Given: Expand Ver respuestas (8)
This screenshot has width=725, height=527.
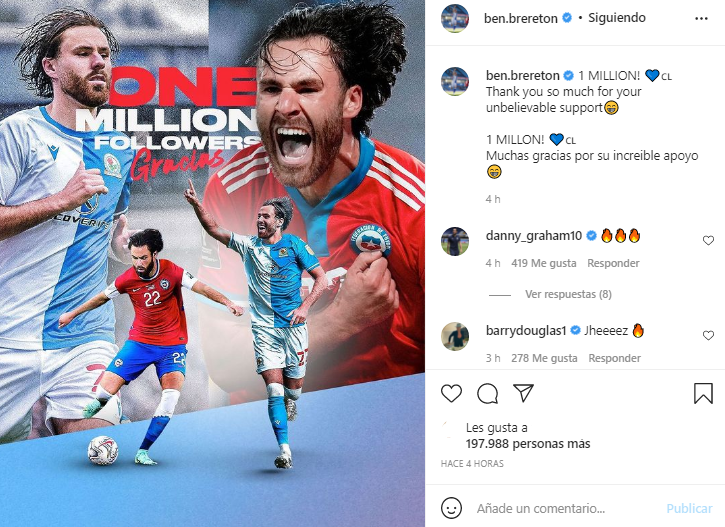Looking at the screenshot, I should (x=568, y=294).
